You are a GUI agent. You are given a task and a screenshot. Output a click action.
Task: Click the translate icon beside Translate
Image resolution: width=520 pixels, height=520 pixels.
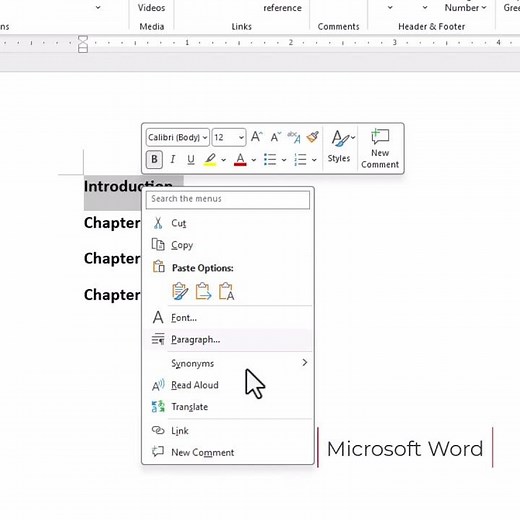coord(158,407)
